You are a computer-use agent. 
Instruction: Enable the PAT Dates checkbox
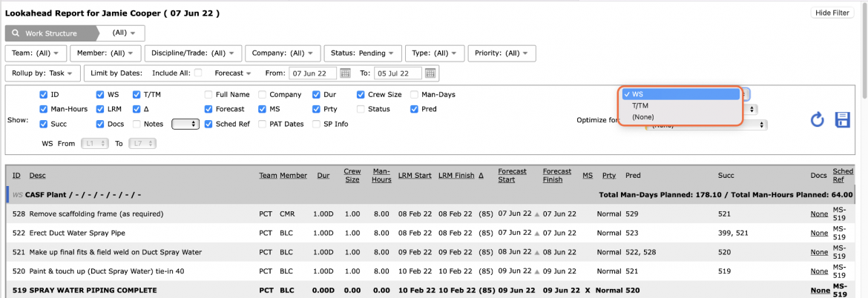click(x=262, y=124)
